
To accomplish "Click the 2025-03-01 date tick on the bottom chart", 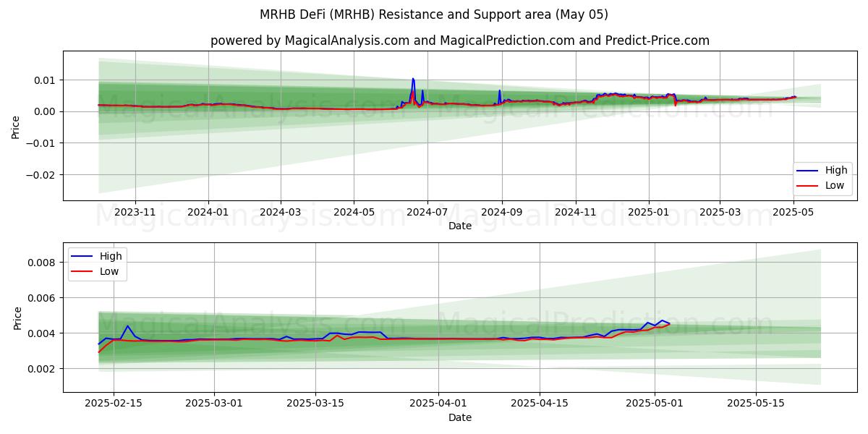I will pyautogui.click(x=214, y=403).
